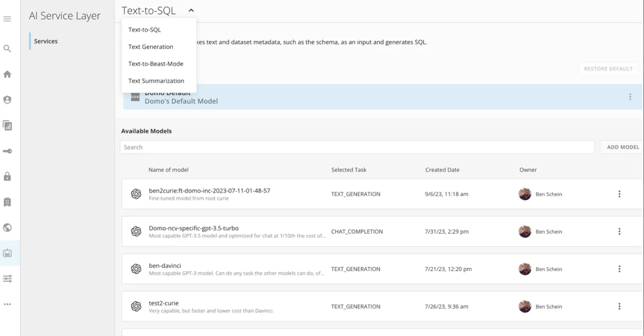Image resolution: width=644 pixels, height=336 pixels.
Task: Click the three-dots More sidebar icon
Action: [7, 304]
